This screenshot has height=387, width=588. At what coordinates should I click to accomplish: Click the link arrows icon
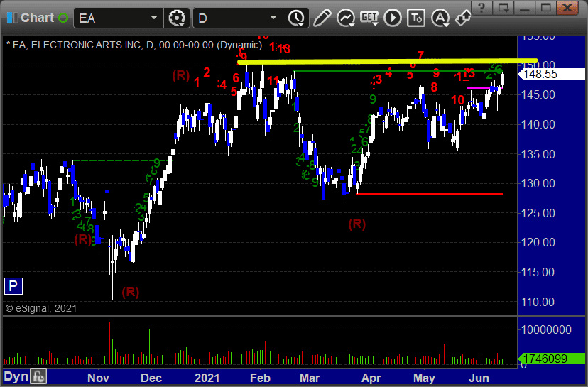[x=463, y=18]
